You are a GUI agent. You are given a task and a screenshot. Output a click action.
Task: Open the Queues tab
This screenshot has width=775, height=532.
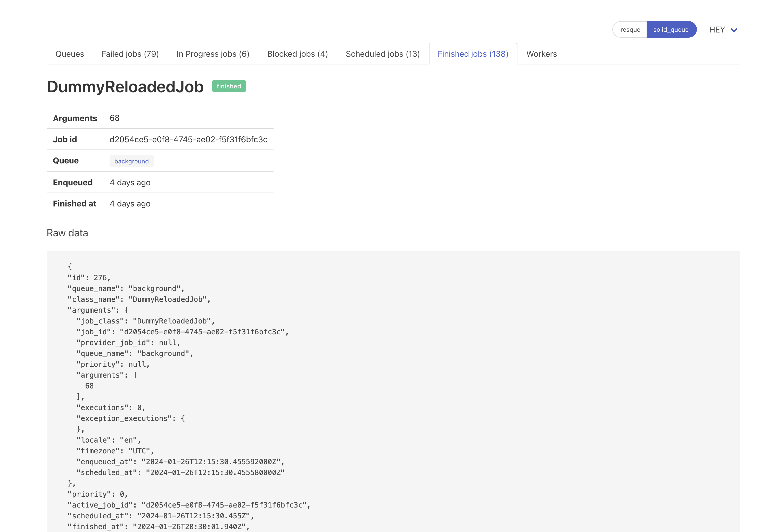(x=70, y=54)
